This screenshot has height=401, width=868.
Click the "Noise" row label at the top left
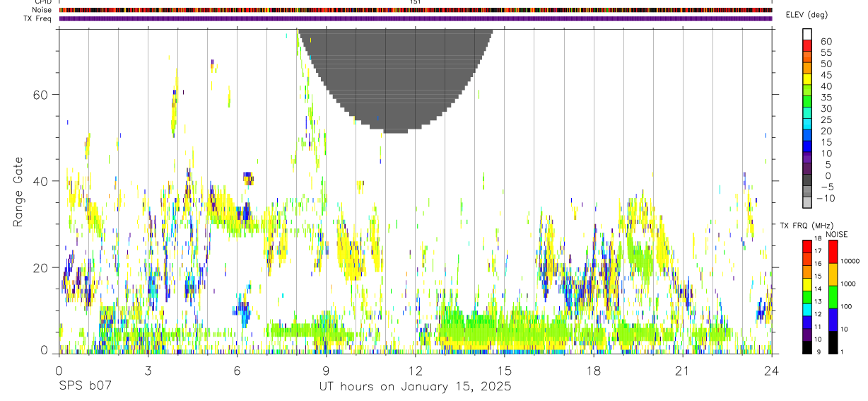coord(42,10)
